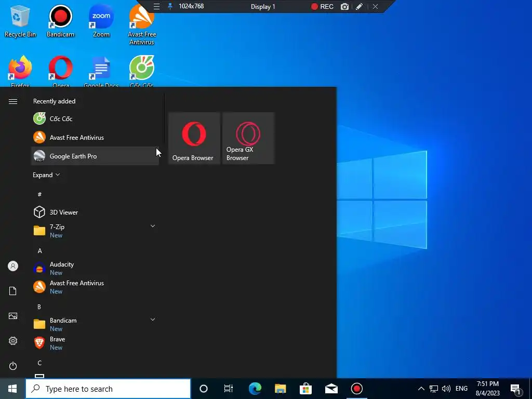Expand the Start menu hamburger navigation
The width and height of the screenshot is (532, 399).
(13, 101)
